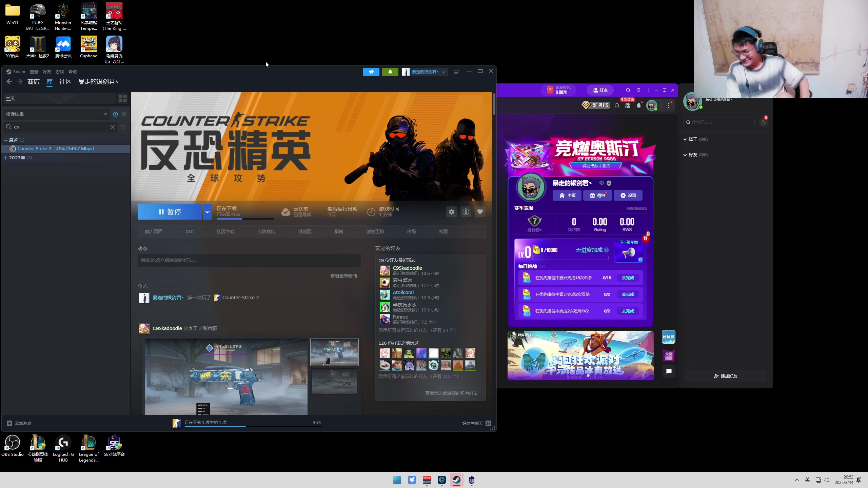Open progress bonus help question mark
The image size is (868, 488).
tap(607, 250)
